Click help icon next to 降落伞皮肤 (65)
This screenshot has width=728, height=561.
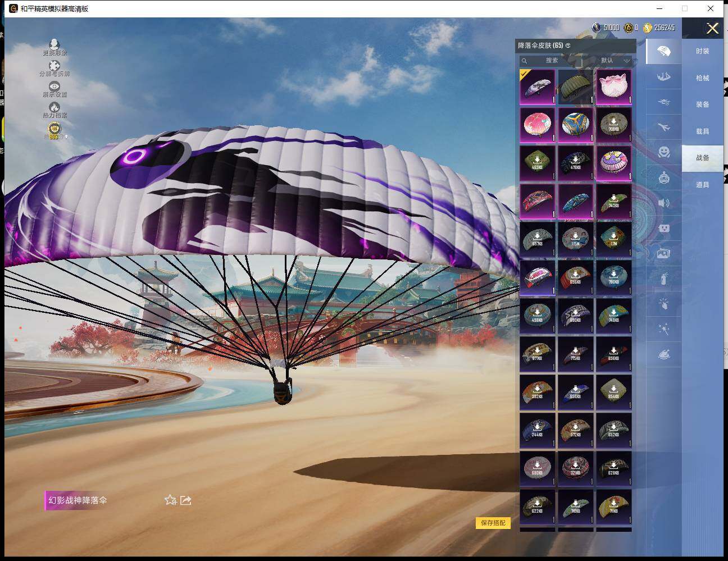[568, 45]
